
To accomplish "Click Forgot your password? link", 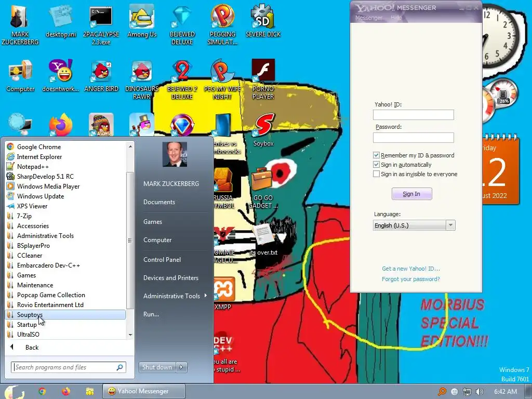I will (410, 279).
